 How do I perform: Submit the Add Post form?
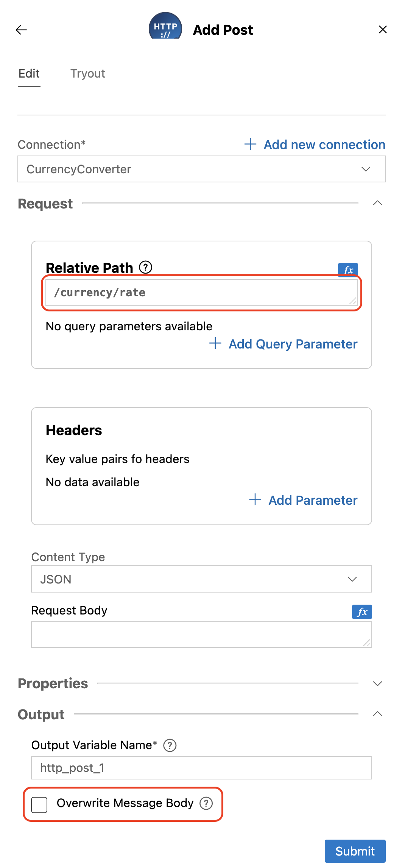355,851
